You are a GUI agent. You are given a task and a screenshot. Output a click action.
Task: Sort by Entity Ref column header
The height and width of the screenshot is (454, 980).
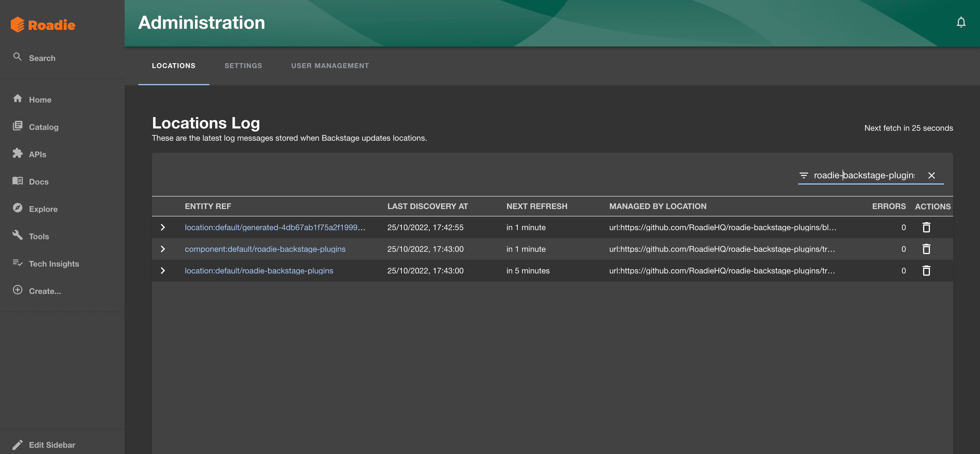[208, 206]
